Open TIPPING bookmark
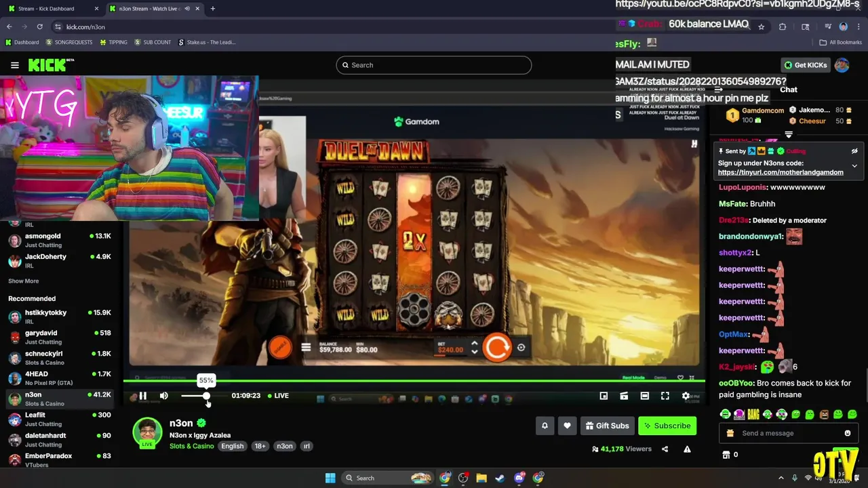Image resolution: width=868 pixels, height=488 pixels. click(x=113, y=42)
